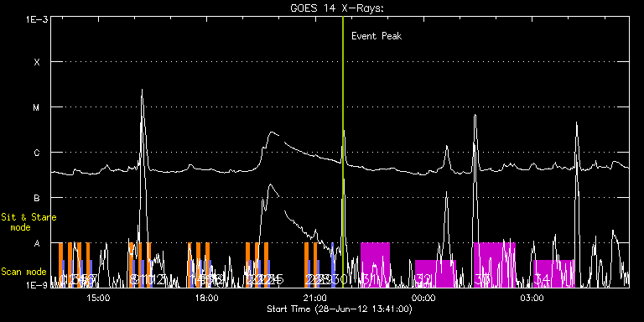Screen dimensions: 644x322
Task: Click the "Scan mode" label
Action: click(23, 272)
